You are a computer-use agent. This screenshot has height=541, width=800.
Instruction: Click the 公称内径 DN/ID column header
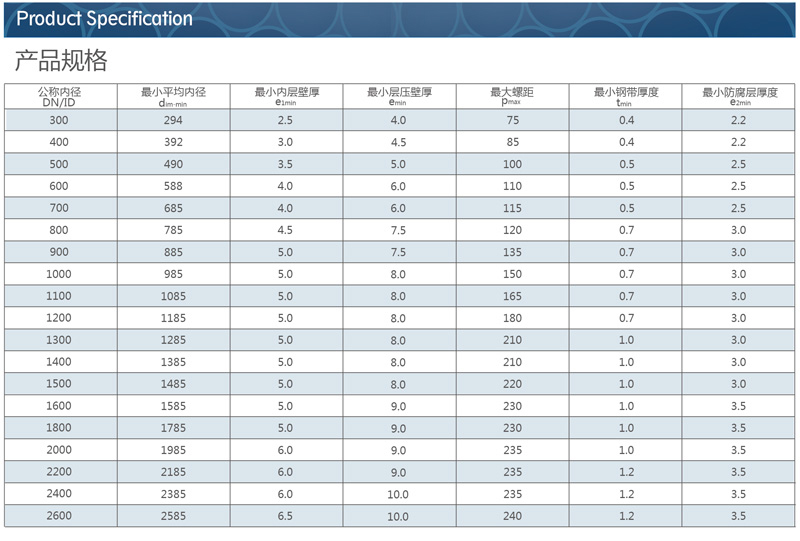pos(60,96)
